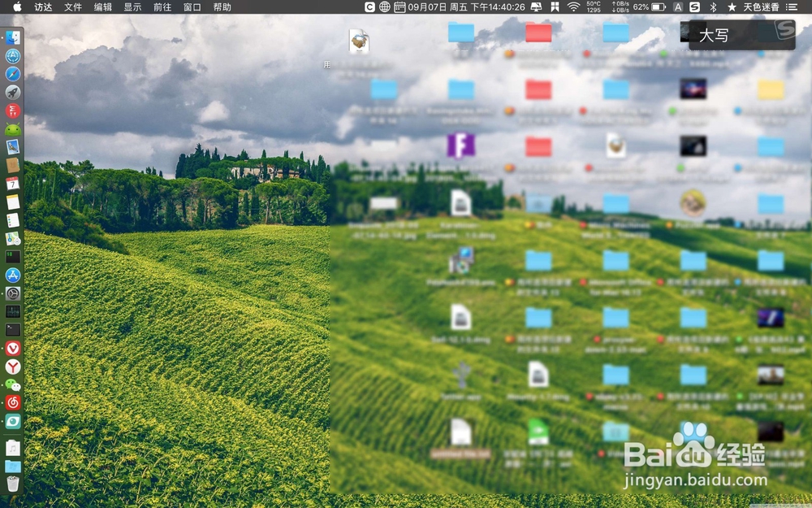The width and height of the screenshot is (812, 508).
Task: Click the A input source indicator
Action: click(678, 7)
